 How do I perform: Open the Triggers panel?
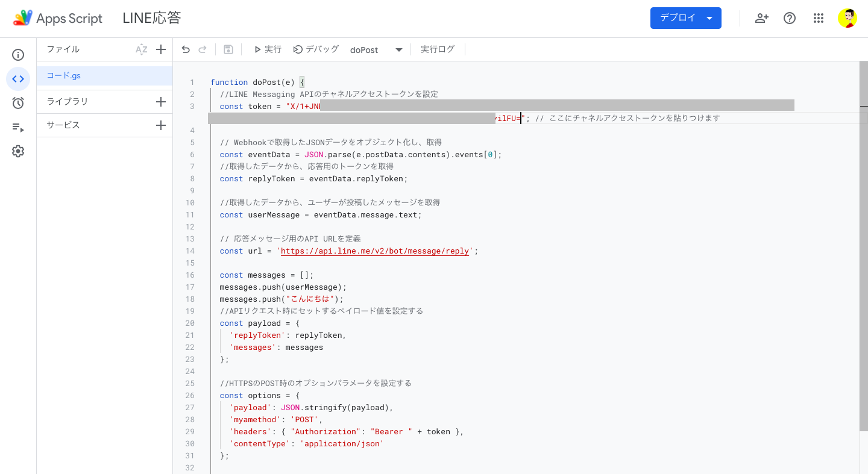(x=17, y=102)
